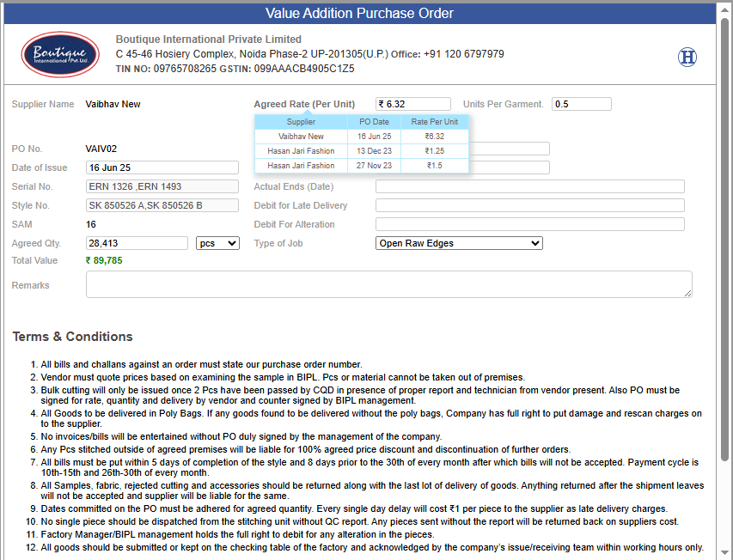
Task: Click the page vertical scrollbar thumb
Action: click(x=724, y=238)
